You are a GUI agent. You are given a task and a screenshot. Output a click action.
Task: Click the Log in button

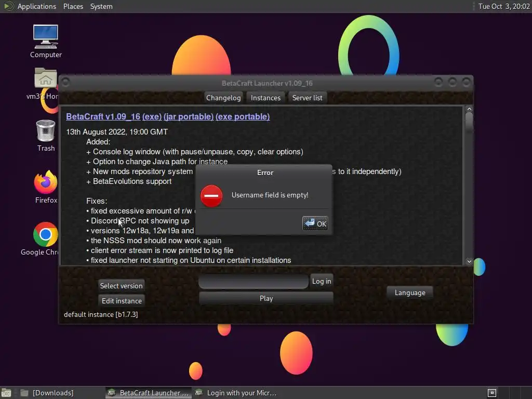pos(321,281)
